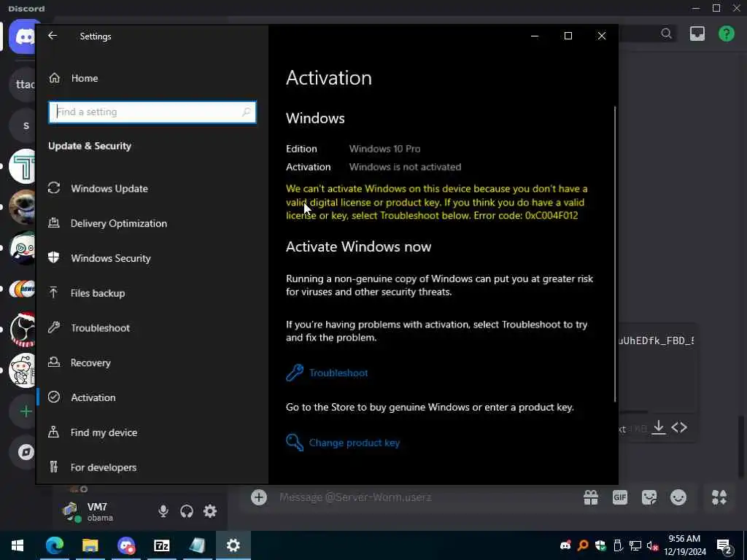This screenshot has width=747, height=560.
Task: Open the taskbar clock and date
Action: [684, 545]
